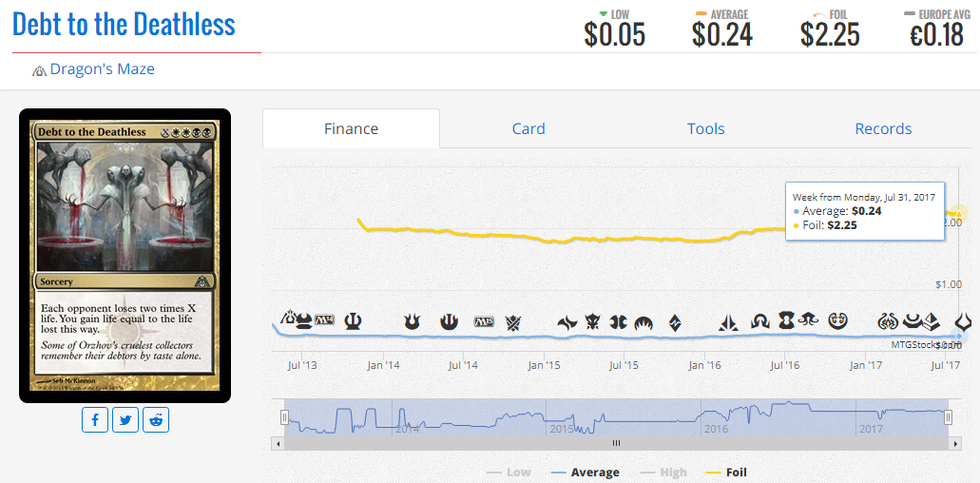Screen dimensions: 980x483
Task: Click the Dragons of Tarkir set symbol
Action: 592,322
